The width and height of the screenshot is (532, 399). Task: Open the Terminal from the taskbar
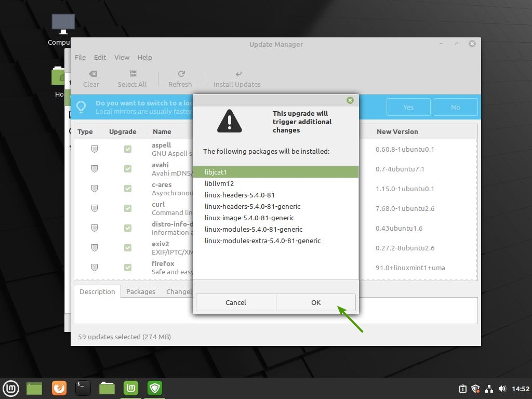pyautogui.click(x=83, y=388)
